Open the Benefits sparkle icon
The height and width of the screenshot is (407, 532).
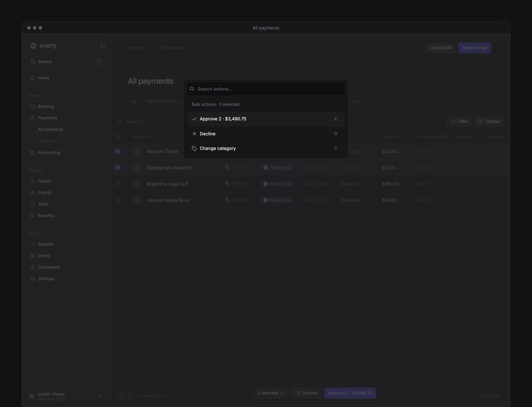[x=32, y=216]
